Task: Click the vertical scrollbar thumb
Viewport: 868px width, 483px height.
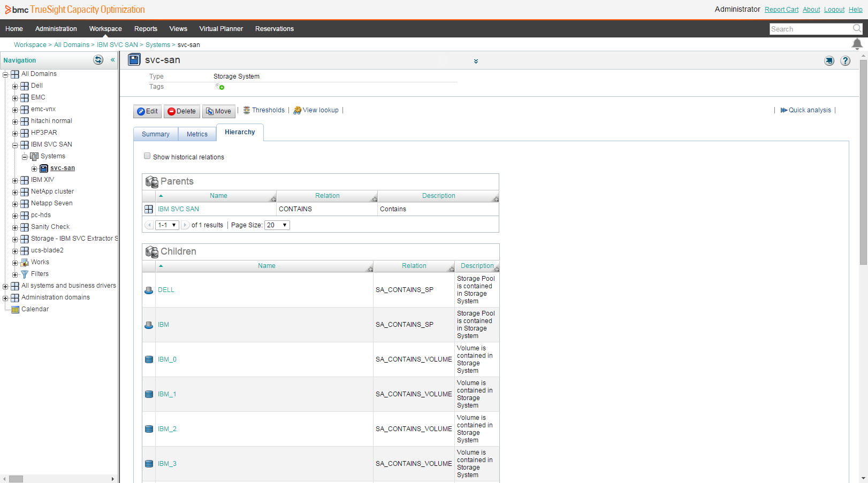Action: [x=863, y=163]
